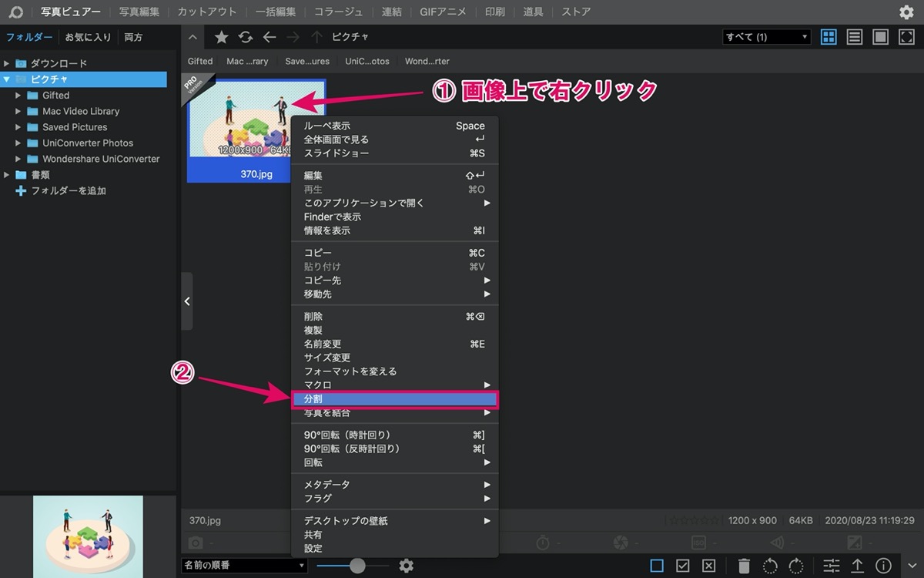924x578 pixels.
Task: Open the メタデータ submenu
Action: [395, 485]
